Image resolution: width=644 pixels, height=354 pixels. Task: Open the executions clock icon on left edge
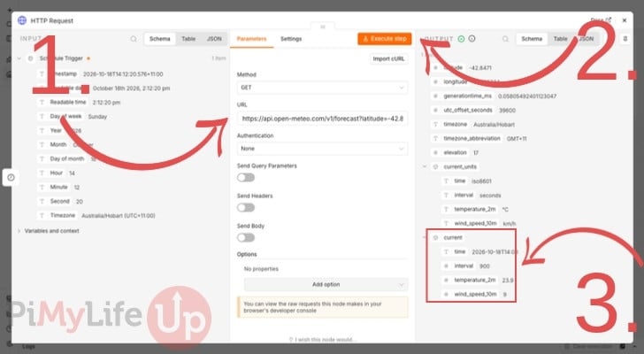pyautogui.click(x=11, y=177)
